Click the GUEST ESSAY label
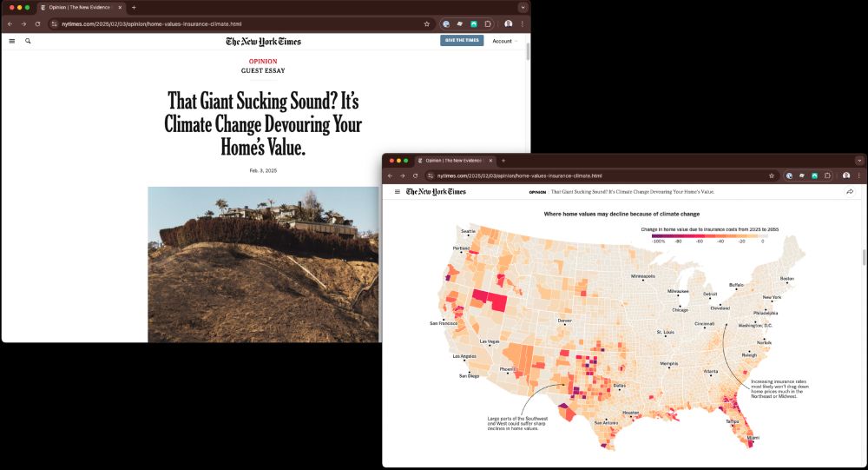The height and width of the screenshot is (470, 868). pyautogui.click(x=263, y=71)
